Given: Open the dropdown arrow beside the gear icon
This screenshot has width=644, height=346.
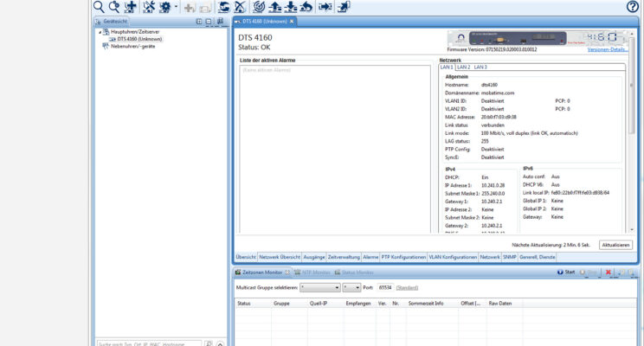Looking at the screenshot, I should [177, 7].
